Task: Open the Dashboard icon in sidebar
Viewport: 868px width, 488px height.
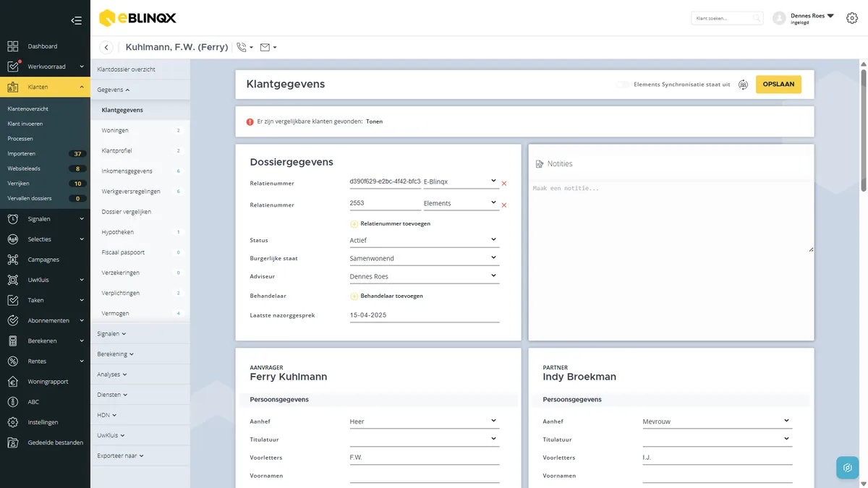Action: [13, 46]
